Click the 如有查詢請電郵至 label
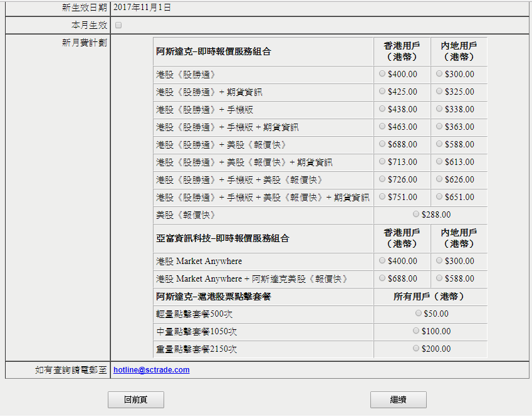The height and width of the screenshot is (417, 532). pos(71,370)
